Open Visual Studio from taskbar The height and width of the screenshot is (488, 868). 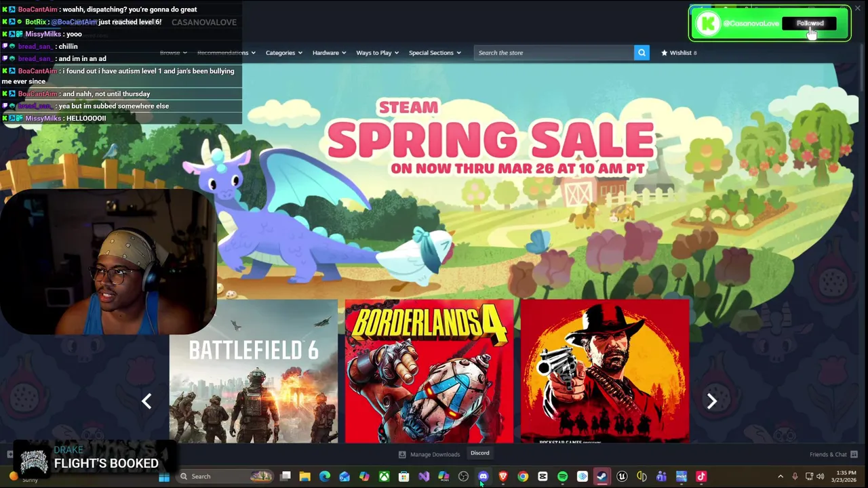click(x=424, y=476)
